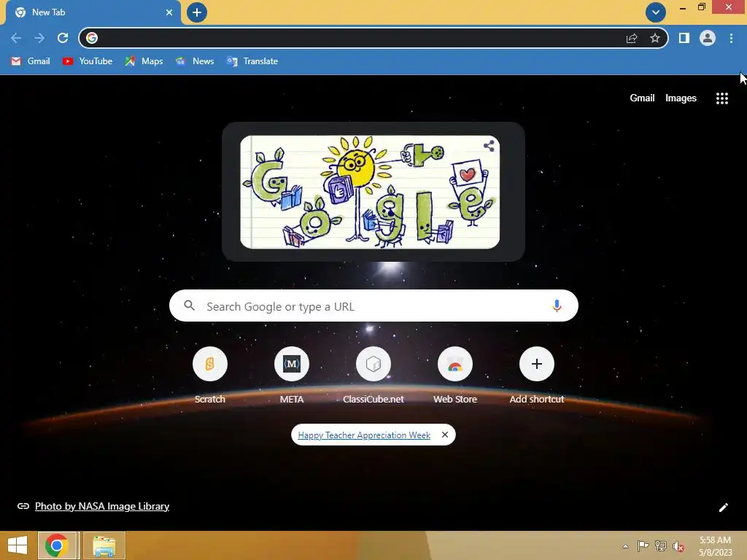Open Happy Teacher Appreciation Week link
This screenshot has height=560, width=747.
point(364,435)
